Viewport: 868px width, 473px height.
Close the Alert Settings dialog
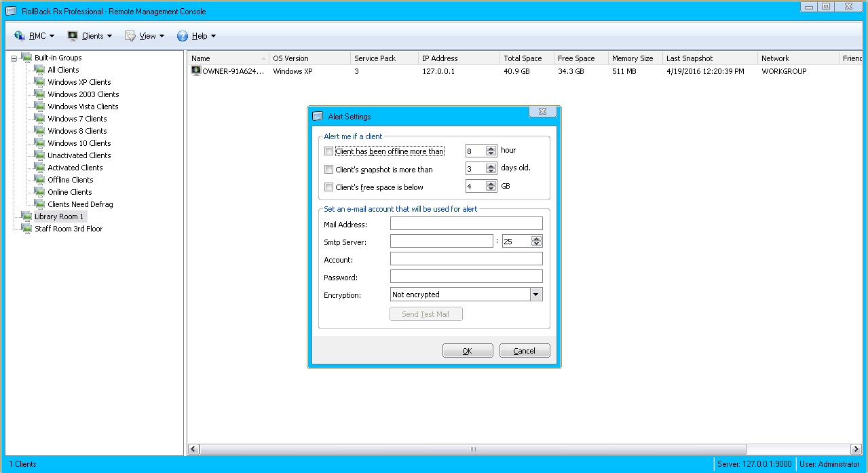pyautogui.click(x=543, y=111)
